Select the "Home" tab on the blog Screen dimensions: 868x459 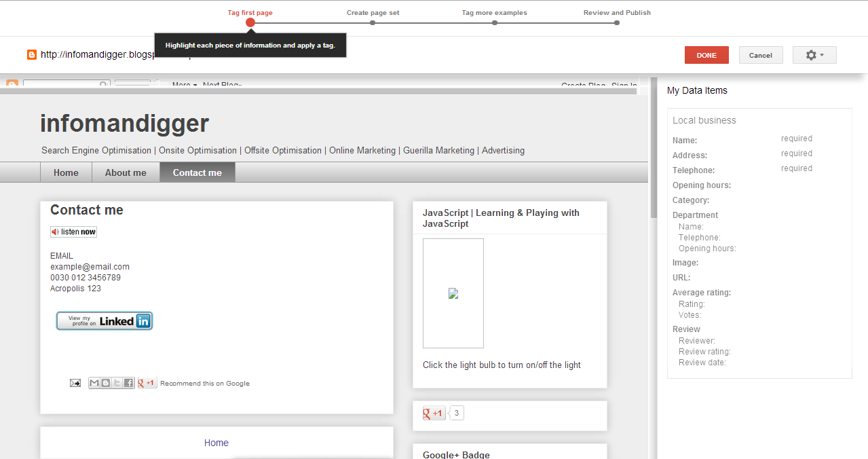(65, 172)
